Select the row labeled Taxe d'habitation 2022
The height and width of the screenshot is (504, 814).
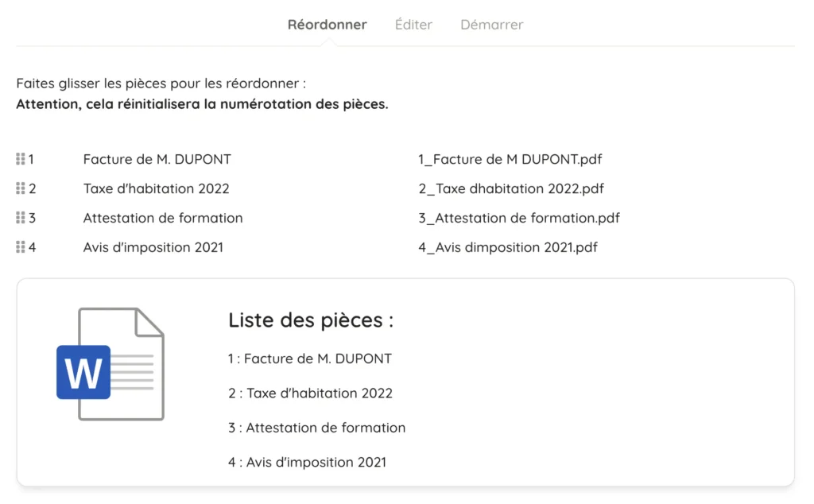[156, 188]
